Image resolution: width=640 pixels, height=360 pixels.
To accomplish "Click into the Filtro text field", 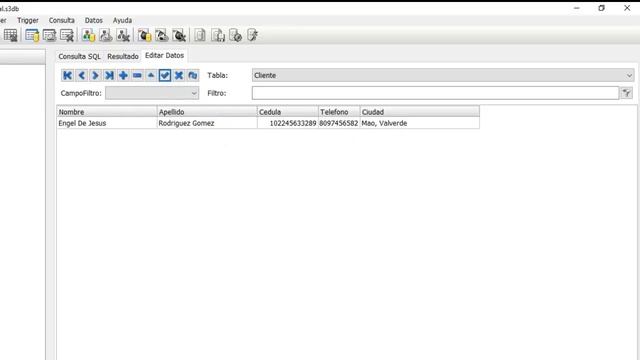I will 436,93.
